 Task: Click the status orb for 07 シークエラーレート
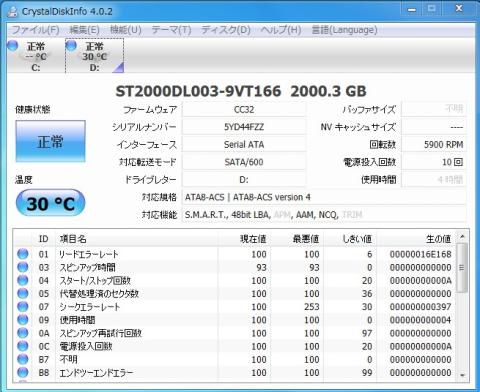coord(23,306)
